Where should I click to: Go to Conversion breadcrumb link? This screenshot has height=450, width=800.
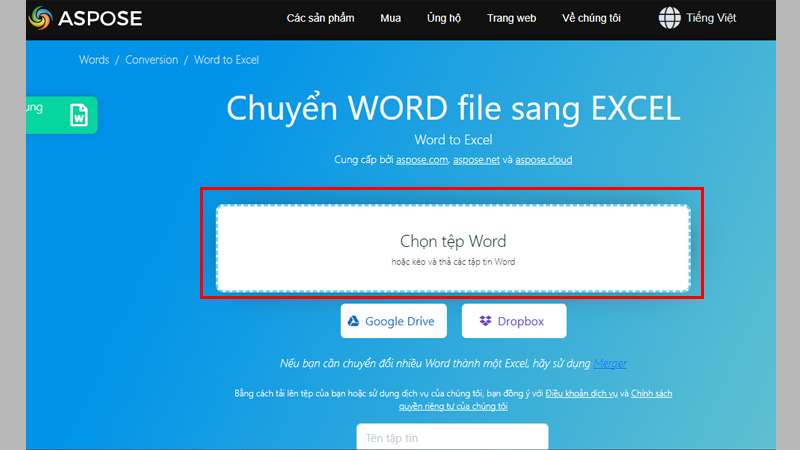[152, 60]
